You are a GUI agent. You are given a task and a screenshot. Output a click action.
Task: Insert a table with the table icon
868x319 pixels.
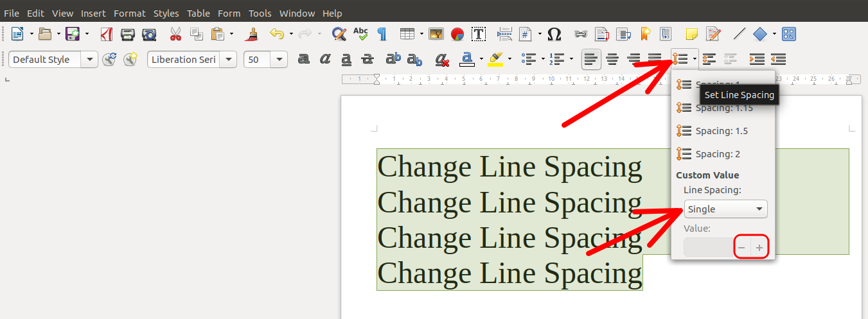(407, 33)
